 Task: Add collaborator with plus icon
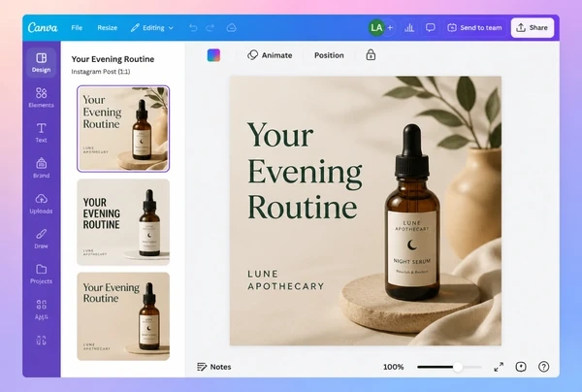pos(390,28)
